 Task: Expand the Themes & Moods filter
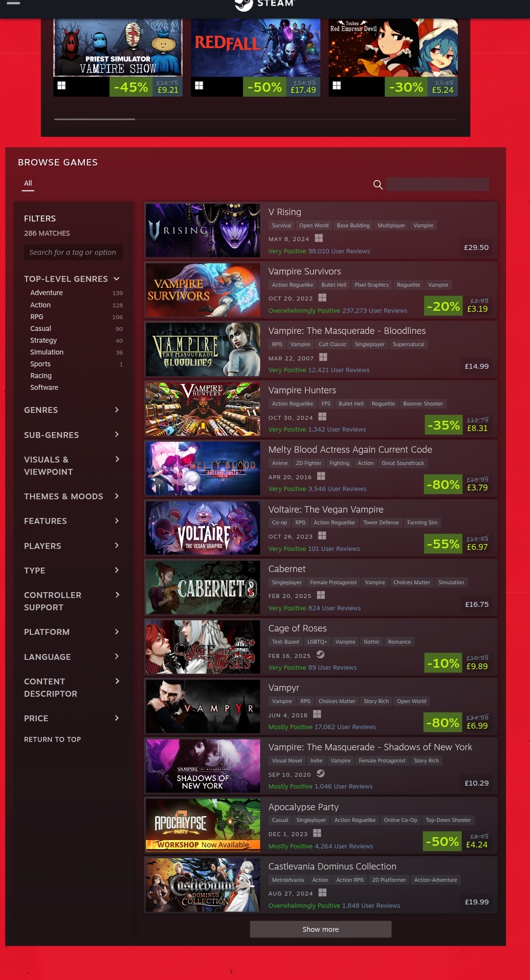coord(72,496)
